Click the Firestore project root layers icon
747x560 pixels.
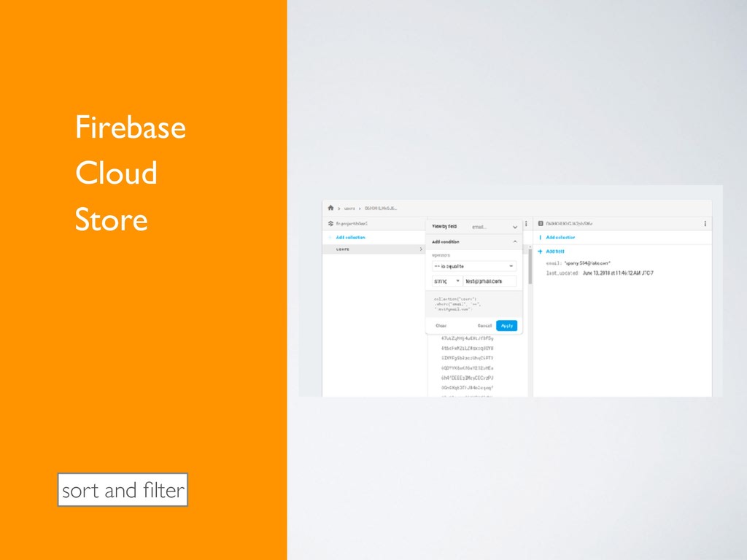(330, 223)
